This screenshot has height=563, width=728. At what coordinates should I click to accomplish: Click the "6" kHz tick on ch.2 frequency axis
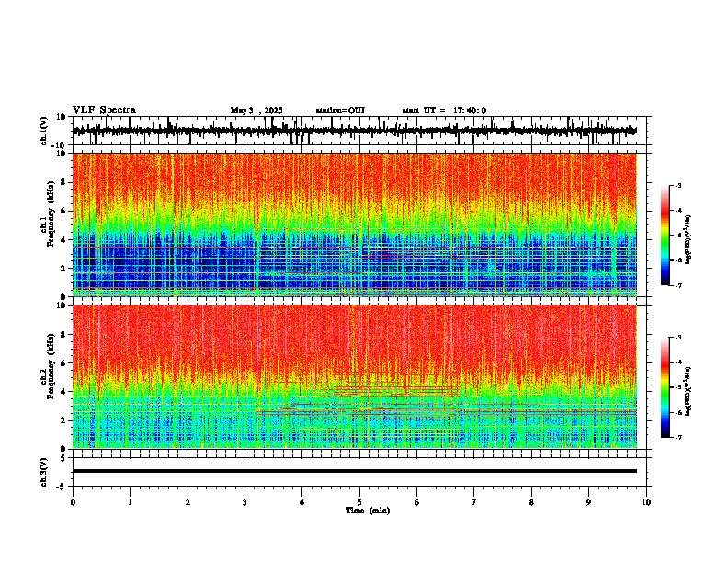(x=63, y=363)
